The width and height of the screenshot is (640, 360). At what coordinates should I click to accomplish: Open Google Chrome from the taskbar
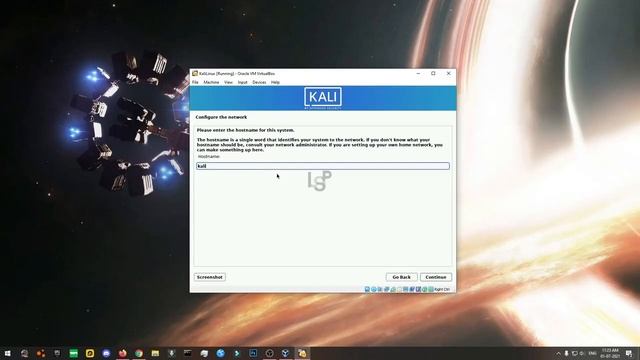point(139,353)
